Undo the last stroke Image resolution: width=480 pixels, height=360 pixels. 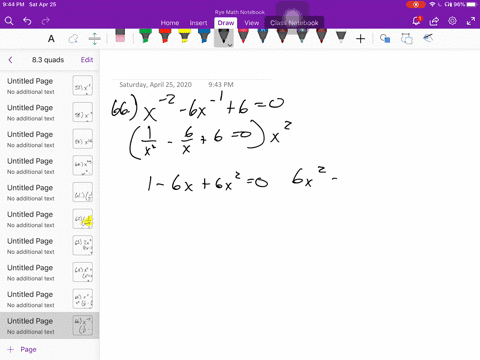27,21
